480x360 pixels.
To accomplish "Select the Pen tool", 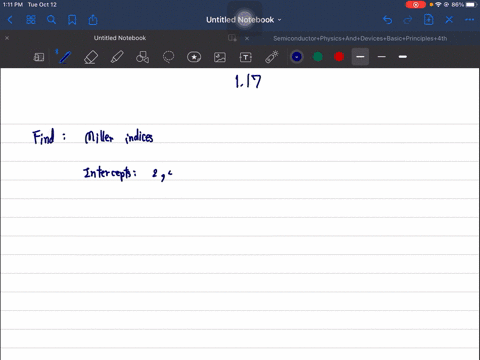I will pos(65,57).
